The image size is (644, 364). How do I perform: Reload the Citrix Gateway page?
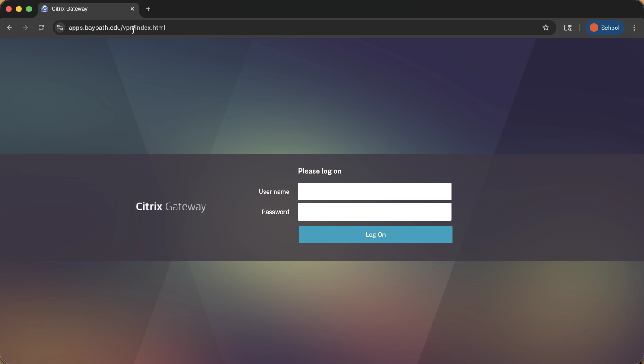(41, 28)
